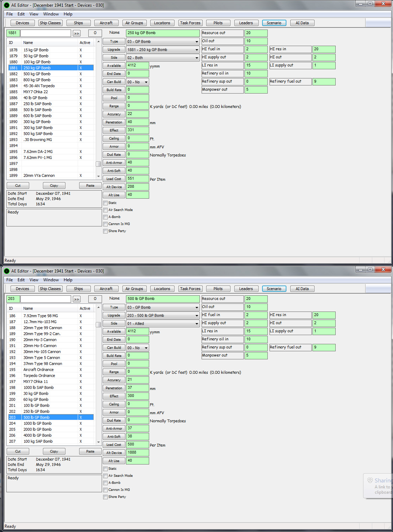The height and width of the screenshot is (532, 393).
Task: Toggle Shore Party checkbox in the top window
Action: coord(105,231)
